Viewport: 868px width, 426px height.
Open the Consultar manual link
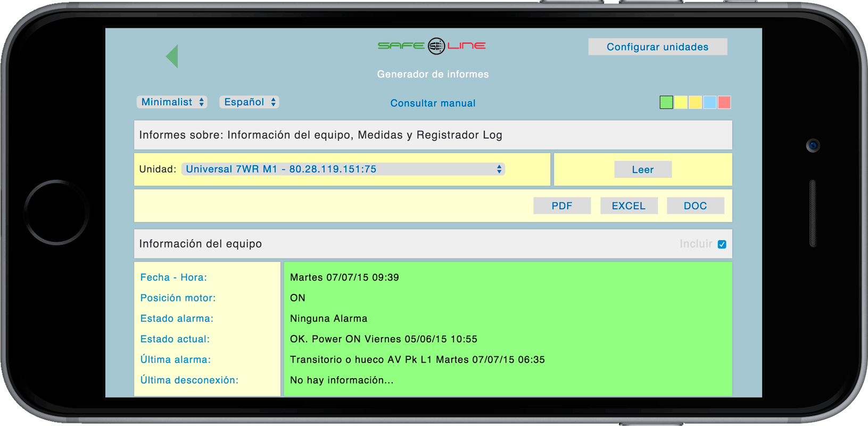coord(433,103)
